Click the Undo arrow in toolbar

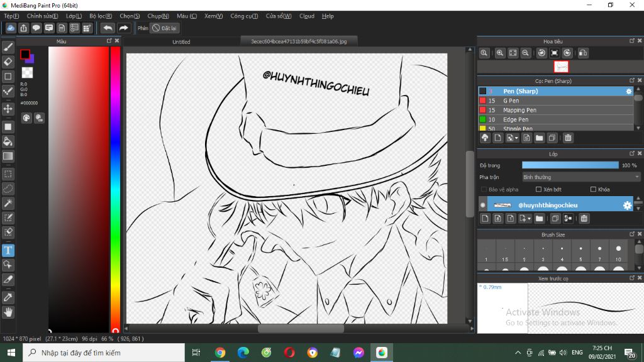tap(108, 28)
